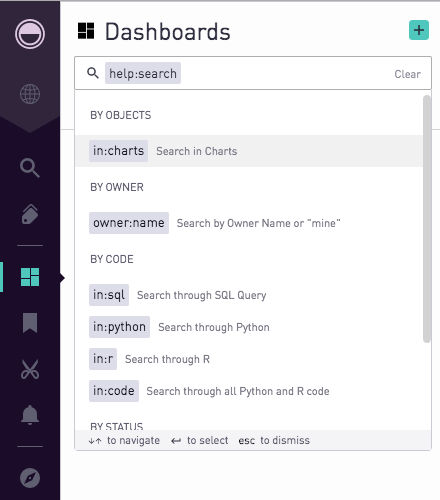Select the dashboards grid icon in sidebar
Viewport: 440px width, 500px height.
tap(30, 277)
